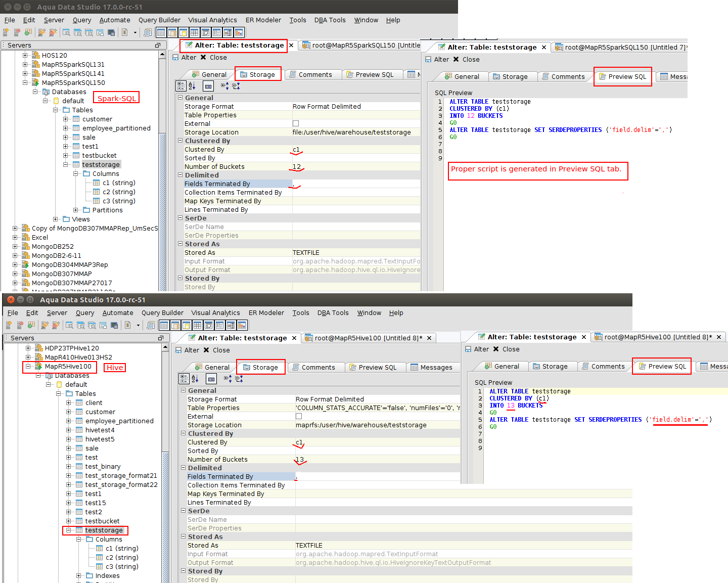The width and height of the screenshot is (728, 583).
Task: Expand Partitions folder under teststorage
Action: click(x=76, y=210)
